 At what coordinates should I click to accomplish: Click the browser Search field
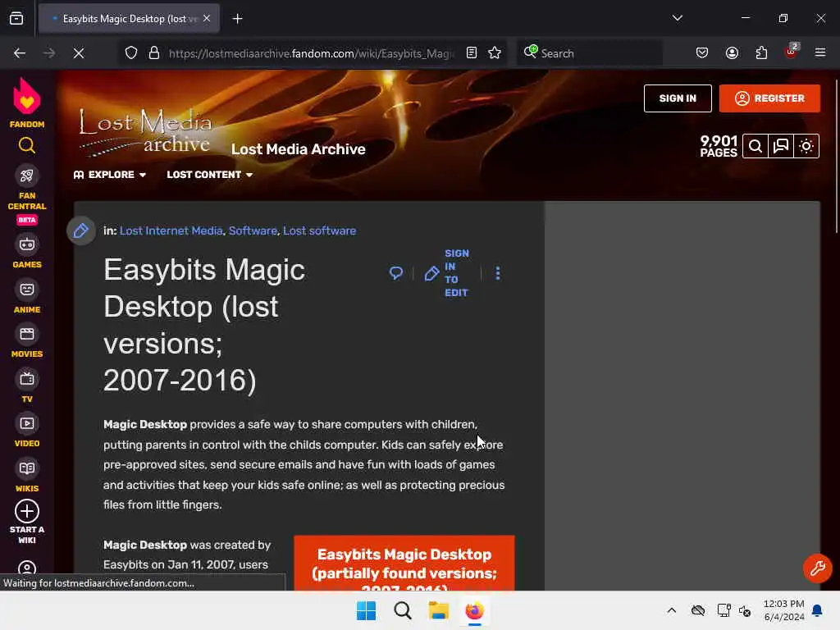coord(589,53)
